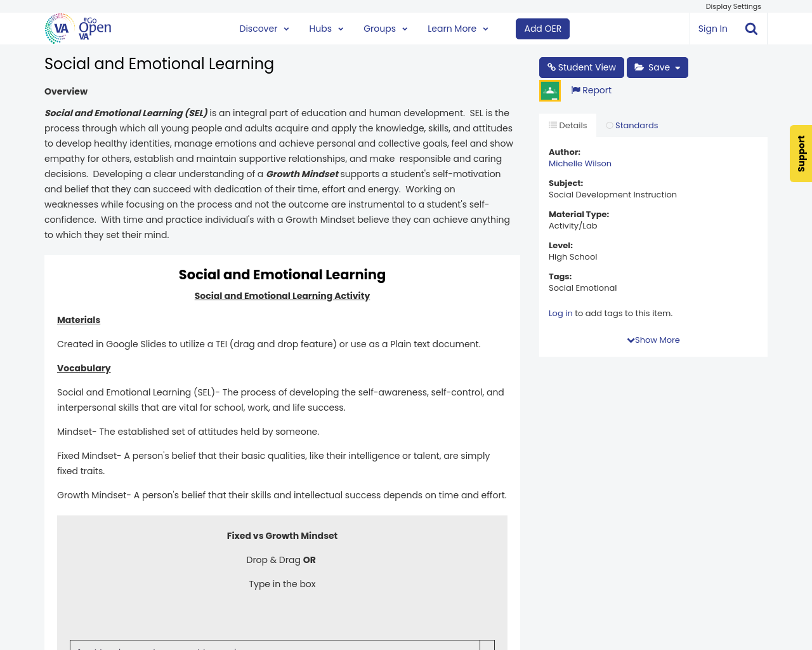The image size is (812, 650).
Task: Click the Report flag icon
Action: click(x=576, y=89)
